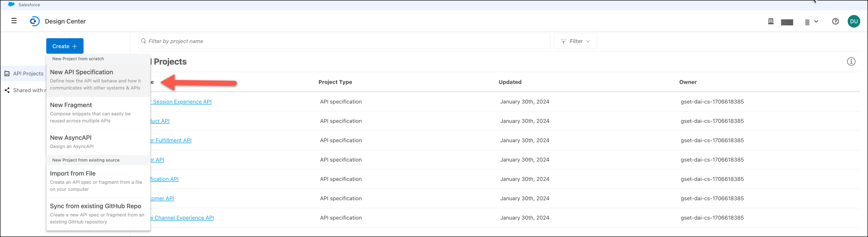Image resolution: width=868 pixels, height=237 pixels.
Task: Open the hamburger navigation menu
Action: pyautogui.click(x=14, y=21)
